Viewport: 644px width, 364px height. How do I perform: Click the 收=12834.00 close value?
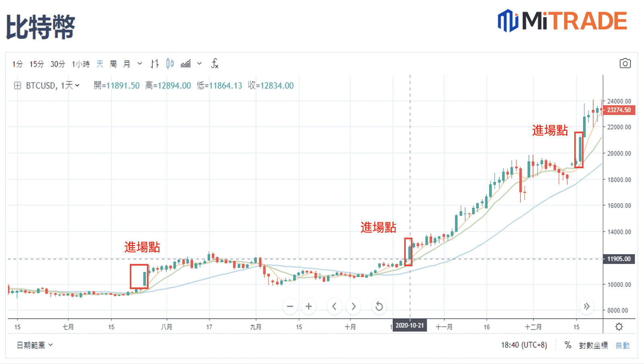pyautogui.click(x=271, y=85)
